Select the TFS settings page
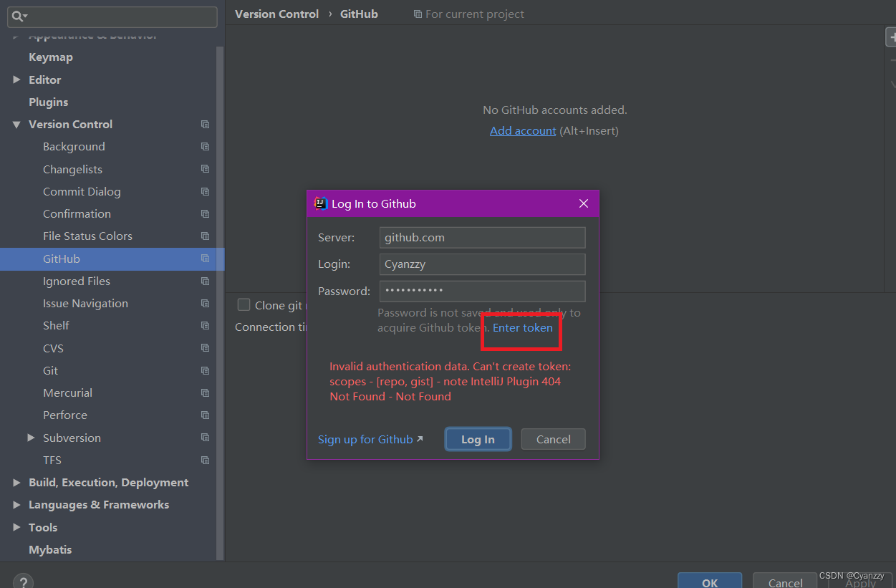The height and width of the screenshot is (588, 896). pyautogui.click(x=52, y=460)
